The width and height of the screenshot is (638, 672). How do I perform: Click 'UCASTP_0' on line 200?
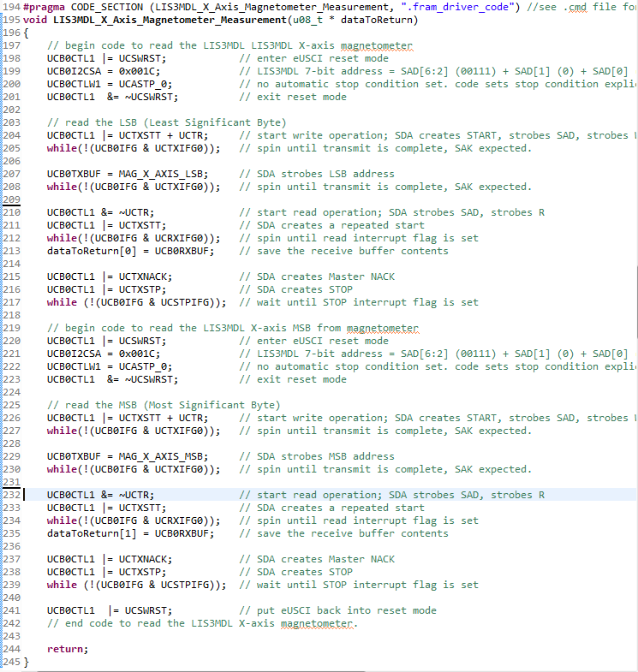point(142,84)
